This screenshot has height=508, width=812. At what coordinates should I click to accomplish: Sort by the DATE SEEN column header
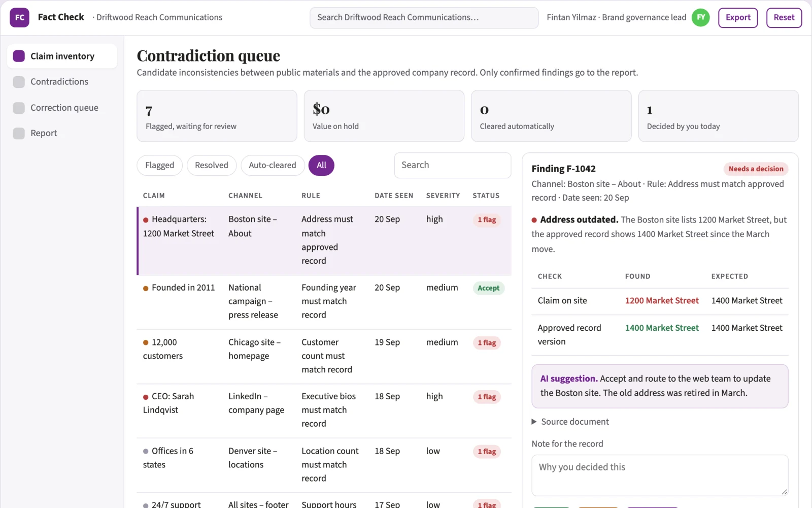[394, 196]
